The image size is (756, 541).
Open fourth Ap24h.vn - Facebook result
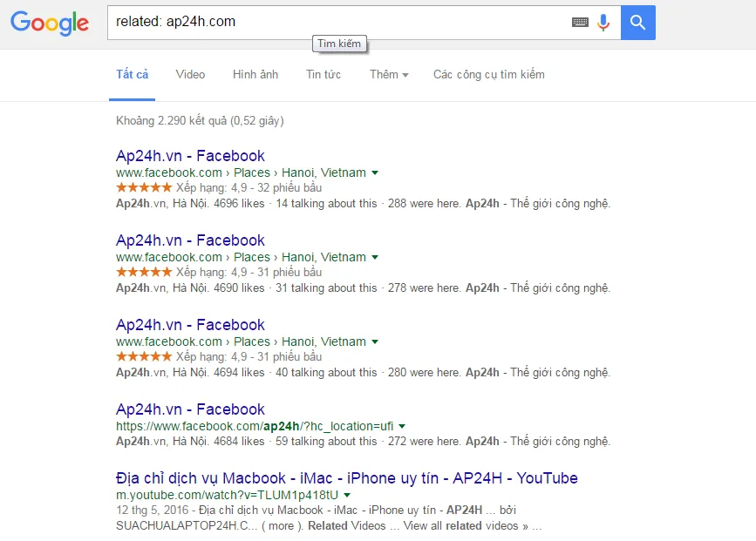point(190,409)
